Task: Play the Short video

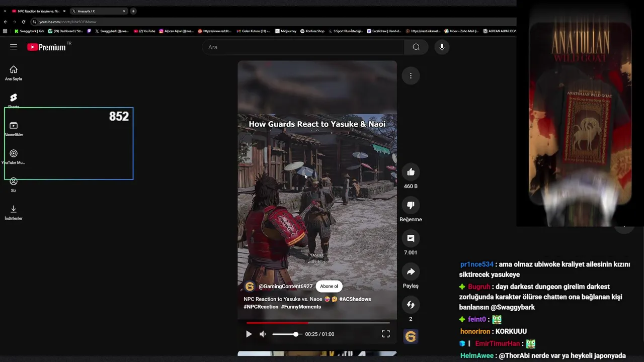Action: [x=249, y=334]
